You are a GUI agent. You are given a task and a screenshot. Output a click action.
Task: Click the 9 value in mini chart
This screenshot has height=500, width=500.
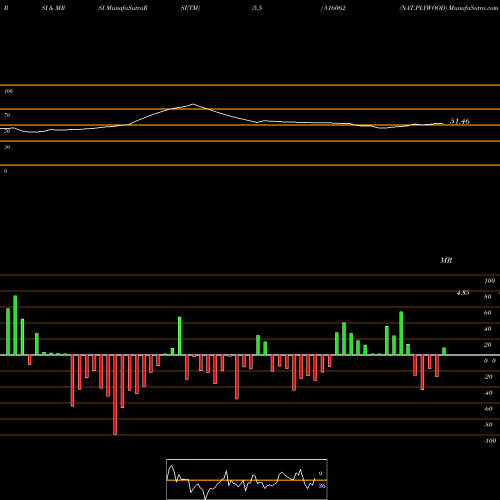coord(320,474)
